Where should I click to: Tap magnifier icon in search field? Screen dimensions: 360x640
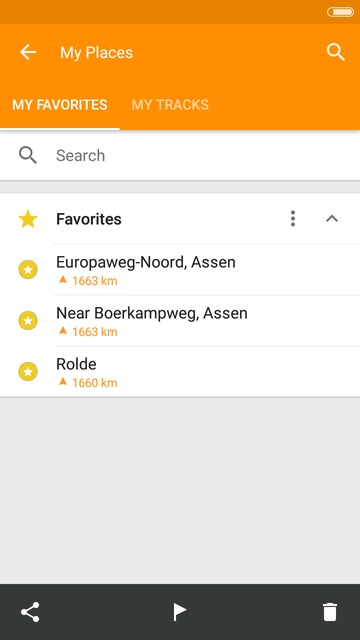tap(28, 156)
